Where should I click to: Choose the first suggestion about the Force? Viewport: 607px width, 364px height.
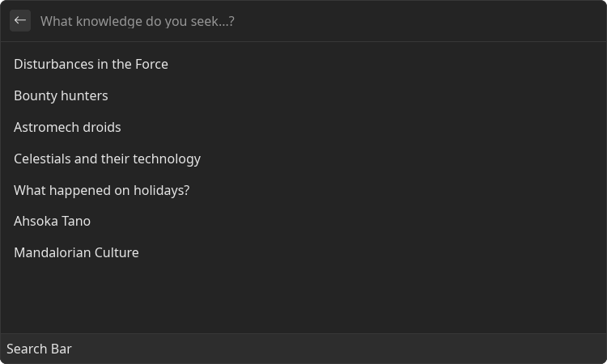tap(303, 64)
